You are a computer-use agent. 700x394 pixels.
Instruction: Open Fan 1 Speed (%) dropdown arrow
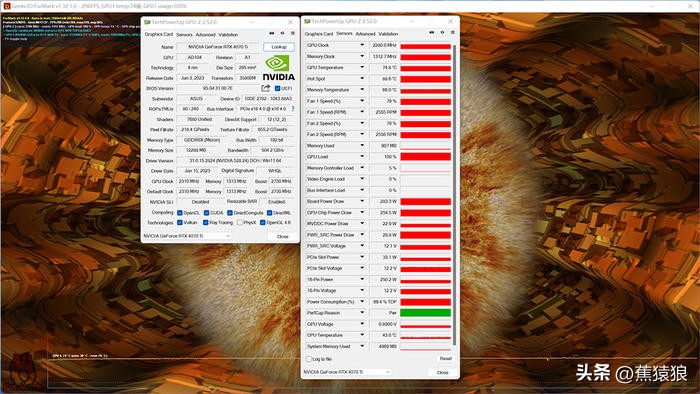[362, 101]
